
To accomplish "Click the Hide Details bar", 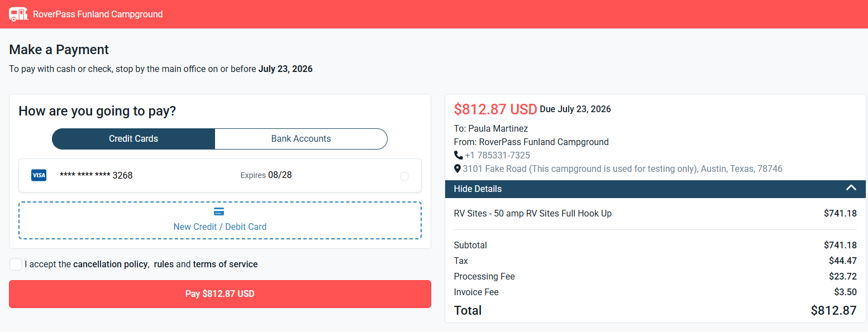I will click(655, 189).
